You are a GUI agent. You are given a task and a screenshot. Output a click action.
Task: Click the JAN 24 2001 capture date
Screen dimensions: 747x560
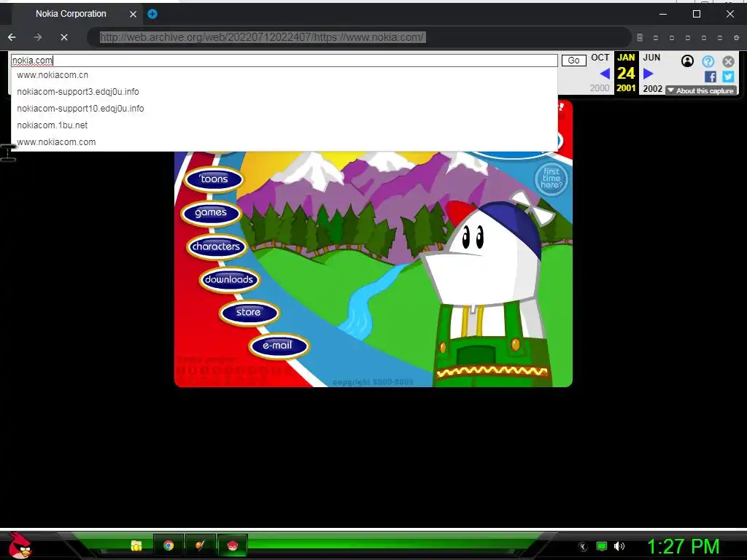(626, 72)
